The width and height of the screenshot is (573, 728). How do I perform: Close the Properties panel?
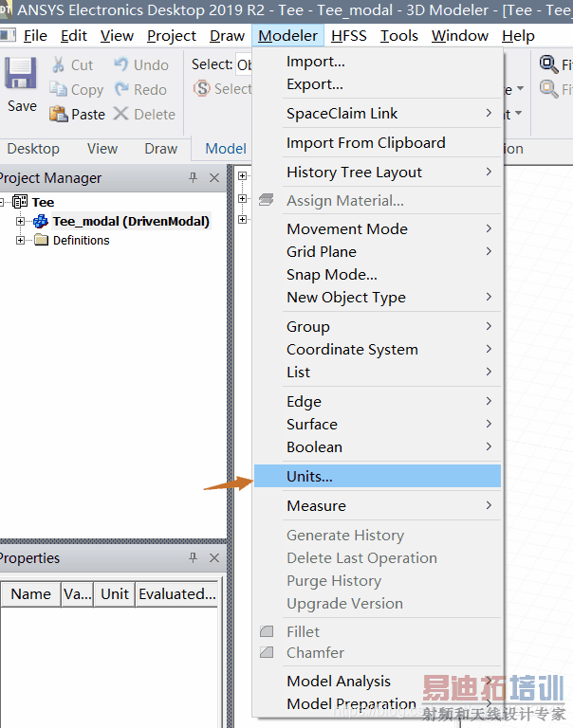[214, 557]
